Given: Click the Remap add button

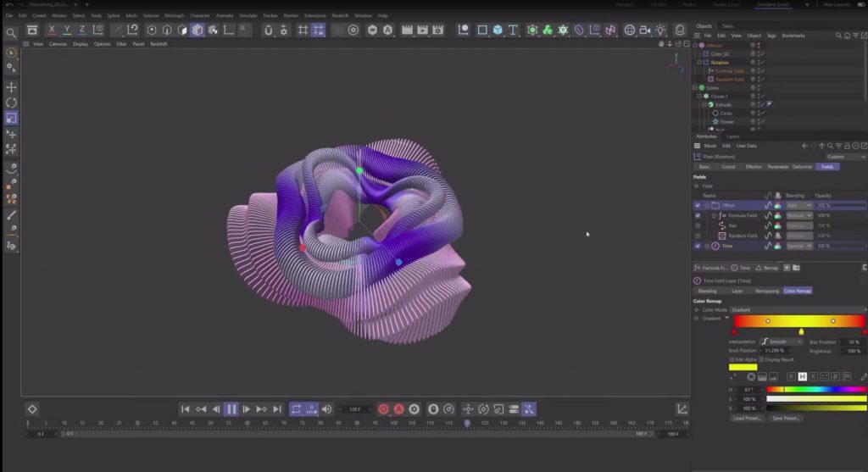Looking at the screenshot, I should [766, 268].
